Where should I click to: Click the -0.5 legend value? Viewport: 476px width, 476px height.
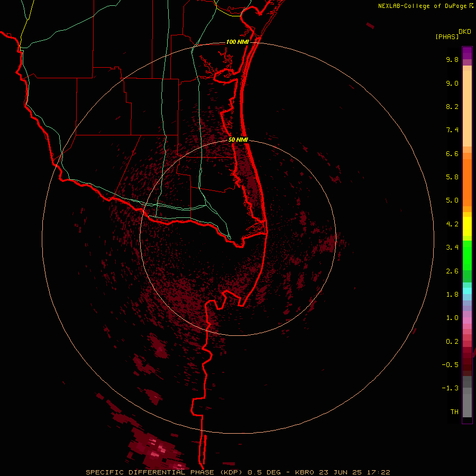(450, 365)
